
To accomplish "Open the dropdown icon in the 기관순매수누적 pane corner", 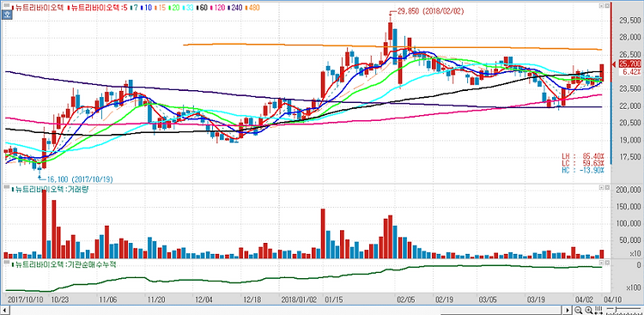I will 601,263.
